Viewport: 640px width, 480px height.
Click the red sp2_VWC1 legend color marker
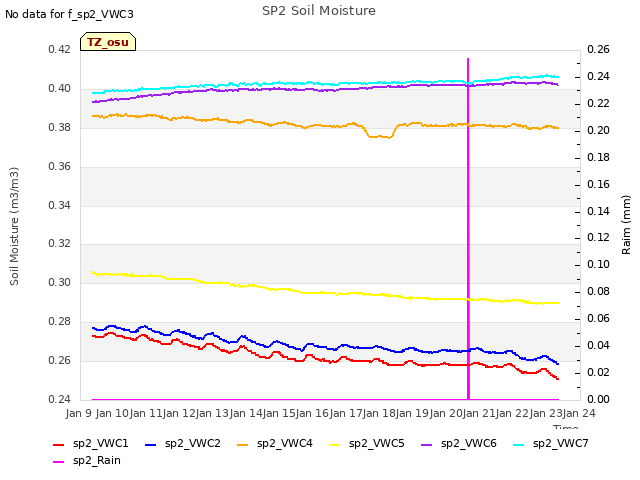click(x=59, y=444)
